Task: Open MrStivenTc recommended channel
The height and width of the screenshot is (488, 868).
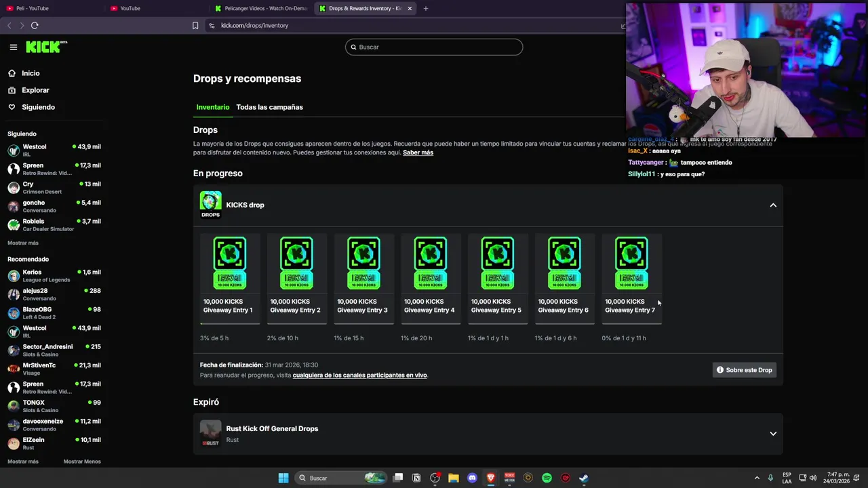Action: (x=54, y=369)
